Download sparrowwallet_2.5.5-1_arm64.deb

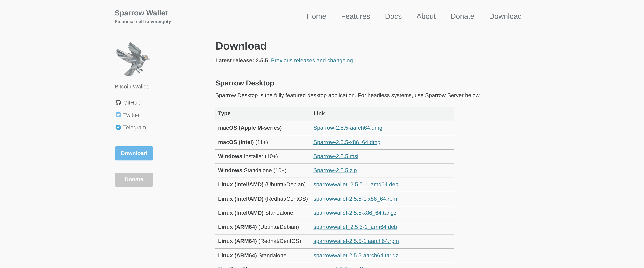355,227
